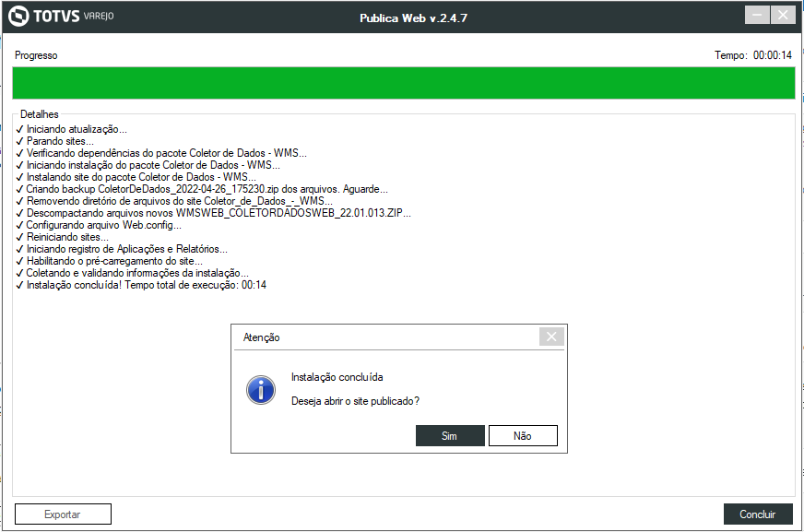804x532 pixels.
Task: Select the 'Instalando site do pacote' log line
Action: point(136,177)
